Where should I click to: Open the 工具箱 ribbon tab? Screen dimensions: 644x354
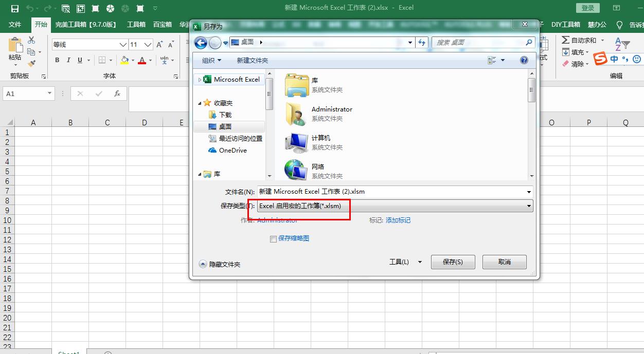(136, 24)
